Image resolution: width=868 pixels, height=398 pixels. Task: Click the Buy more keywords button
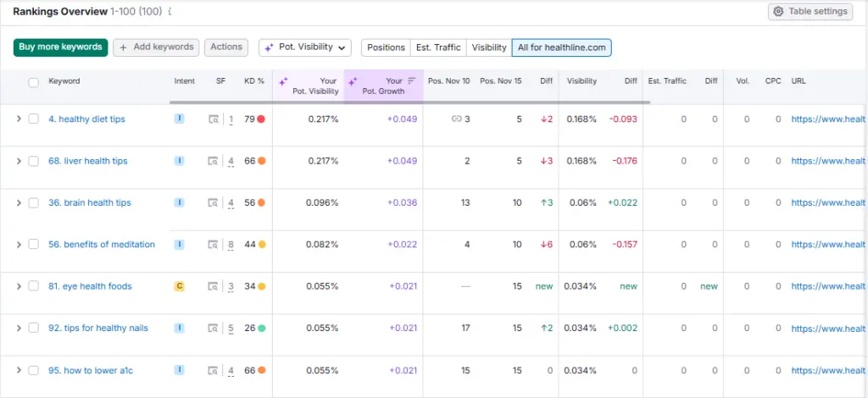(60, 47)
